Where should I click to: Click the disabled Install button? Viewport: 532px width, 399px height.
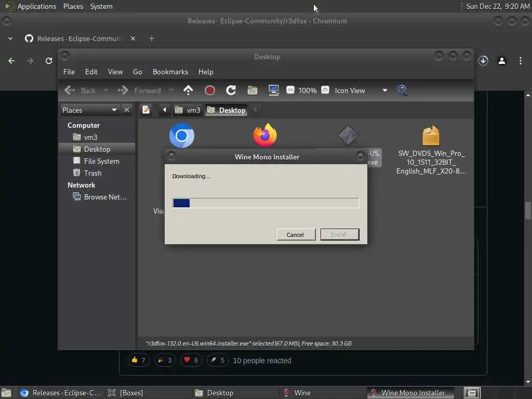pyautogui.click(x=340, y=234)
